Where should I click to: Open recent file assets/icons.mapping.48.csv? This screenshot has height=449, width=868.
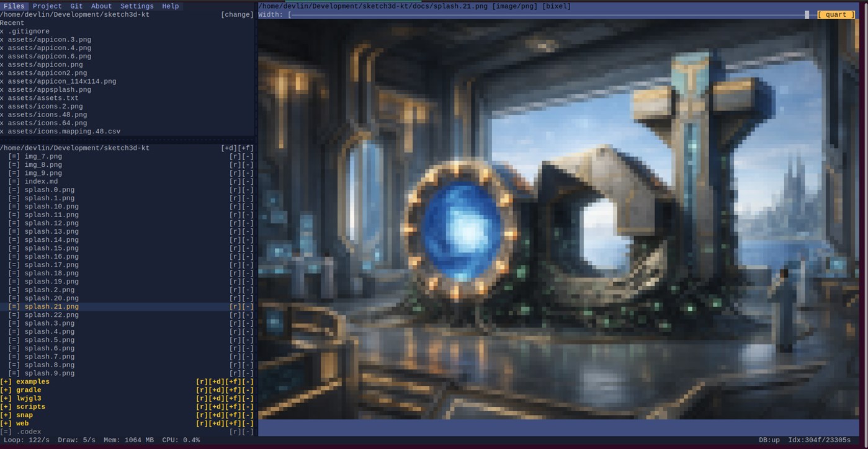[64, 131]
